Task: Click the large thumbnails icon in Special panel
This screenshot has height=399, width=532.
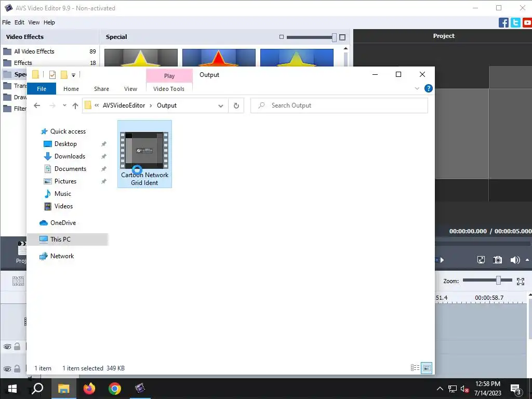Action: [342, 37]
